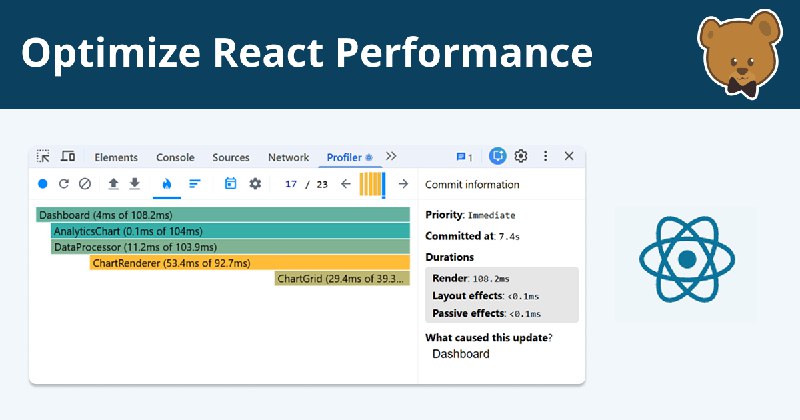This screenshot has width=800, height=420.
Task: Click the Render duration value 108.2ms
Action: coord(491,279)
